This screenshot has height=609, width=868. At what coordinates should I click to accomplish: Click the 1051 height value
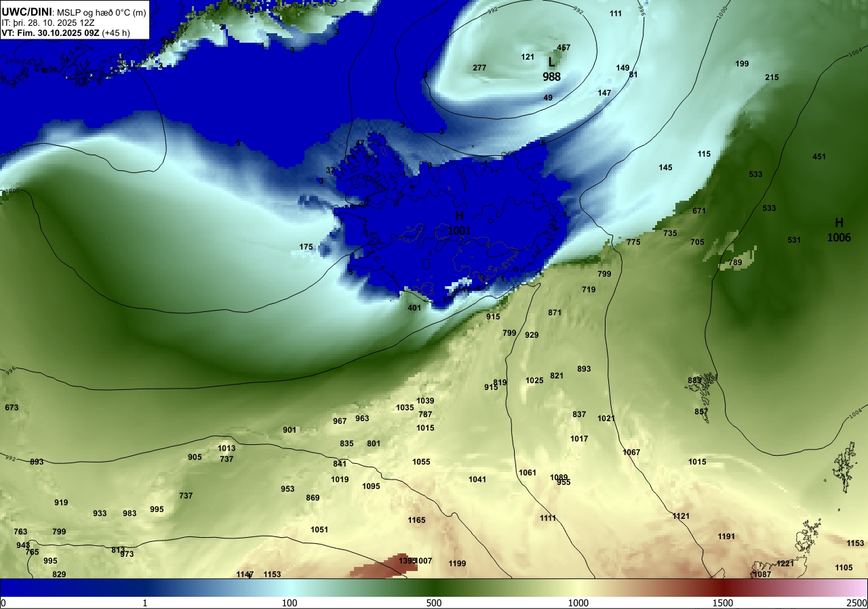point(319,530)
